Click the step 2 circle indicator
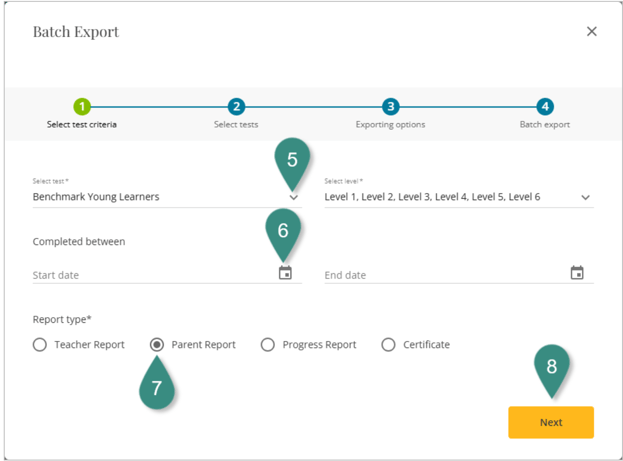 click(236, 106)
